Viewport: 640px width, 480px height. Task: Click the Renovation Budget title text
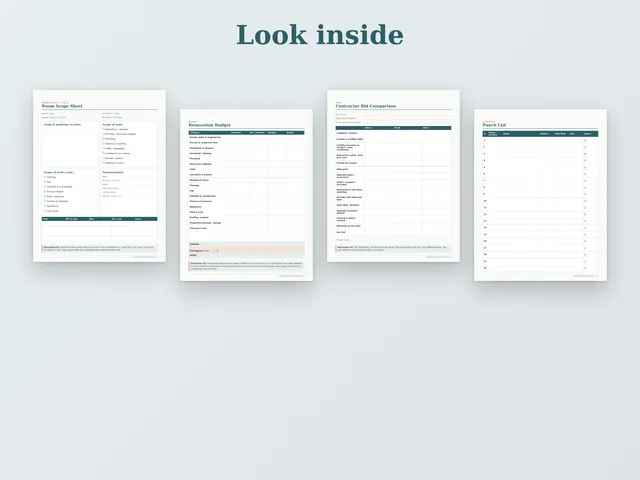pyautogui.click(x=209, y=125)
